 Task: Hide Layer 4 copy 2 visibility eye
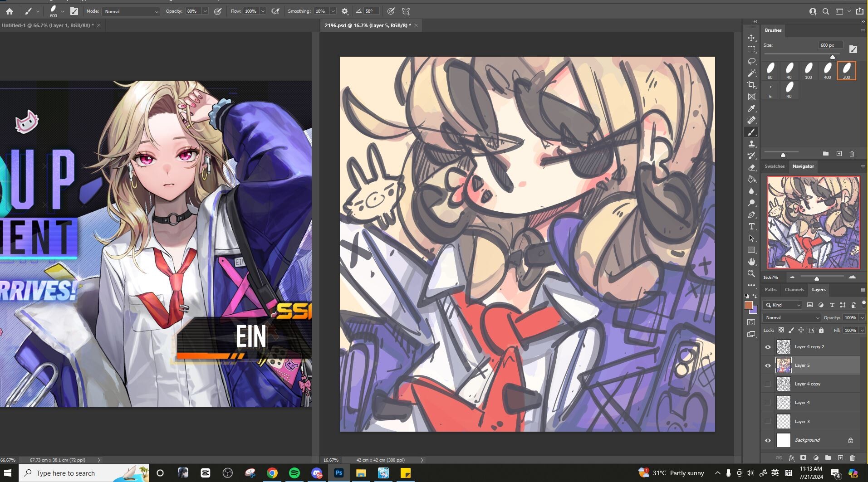(768, 347)
